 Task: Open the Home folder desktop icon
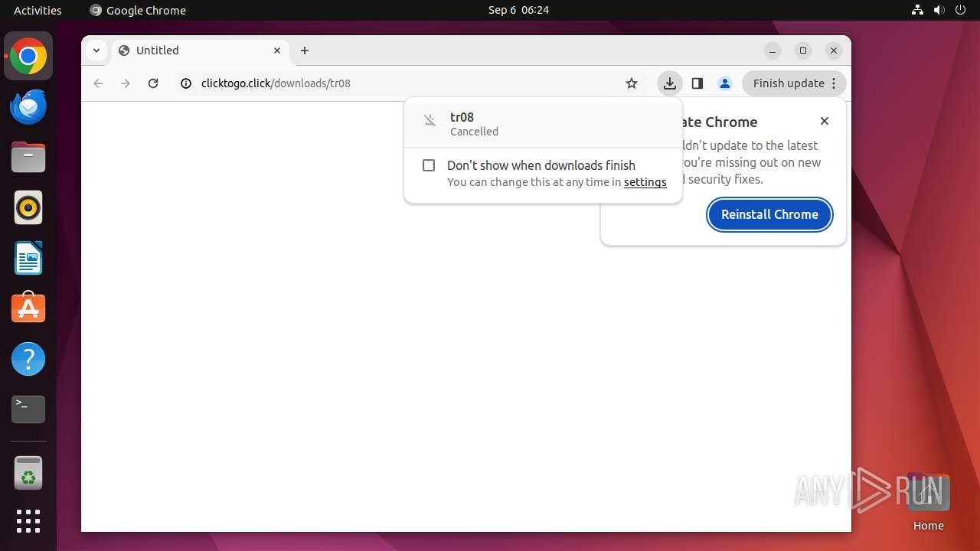click(928, 501)
